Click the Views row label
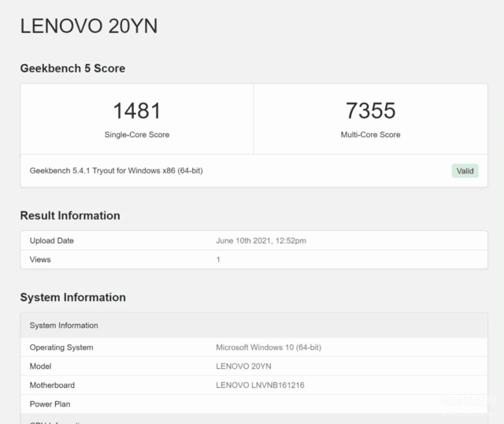 40,259
